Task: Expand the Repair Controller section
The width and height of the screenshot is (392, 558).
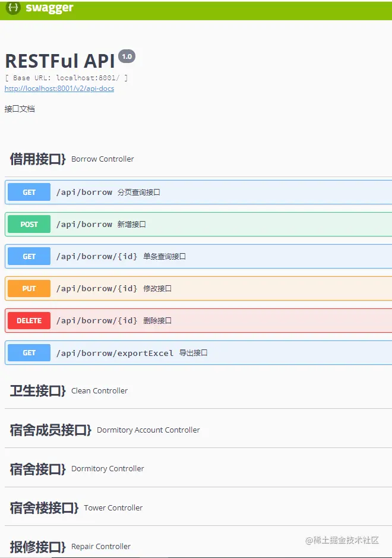Action: [198, 546]
